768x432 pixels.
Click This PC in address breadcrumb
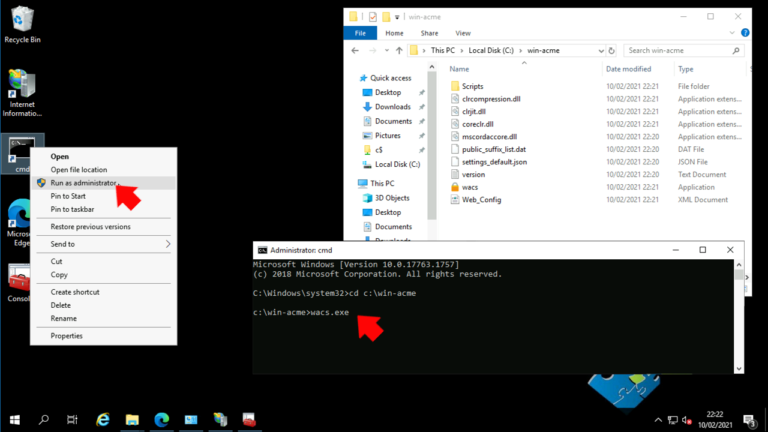pyautogui.click(x=443, y=50)
